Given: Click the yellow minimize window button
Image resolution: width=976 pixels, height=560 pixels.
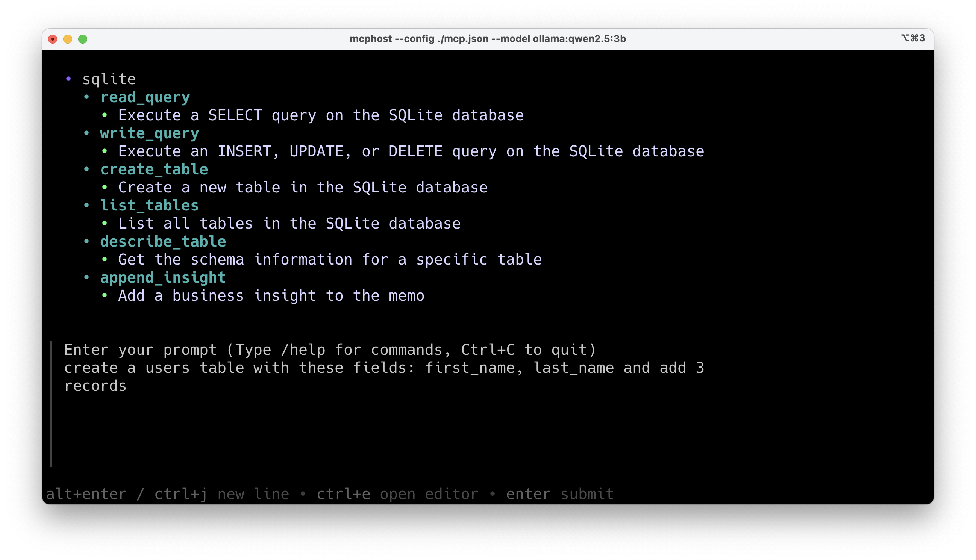Looking at the screenshot, I should click(x=68, y=39).
